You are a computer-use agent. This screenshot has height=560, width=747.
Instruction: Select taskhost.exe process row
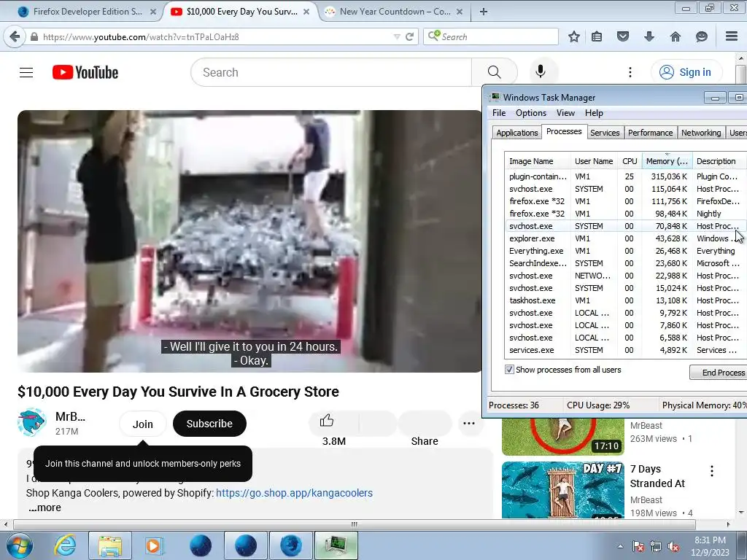(625, 300)
